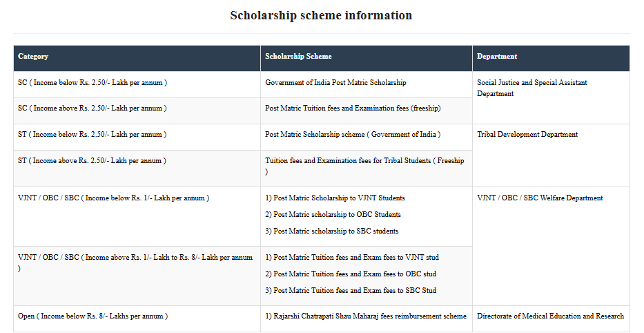
Task: Click the ST income below Rs. 2.50 Lakh cell
Action: click(92, 135)
